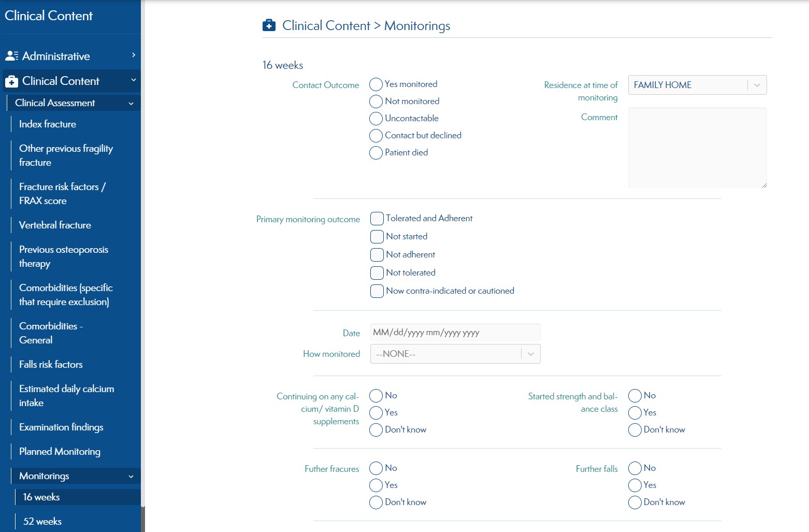Viewport: 809px width, 532px height.
Task: Click the medical kit icon in page header
Action: 269,25
